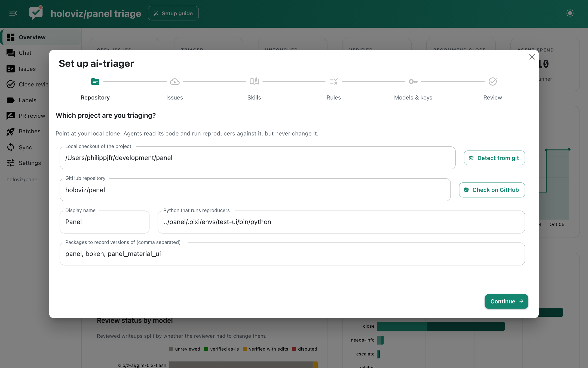Toggle the disputed legend entry
The height and width of the screenshot is (368, 588).
(305, 349)
